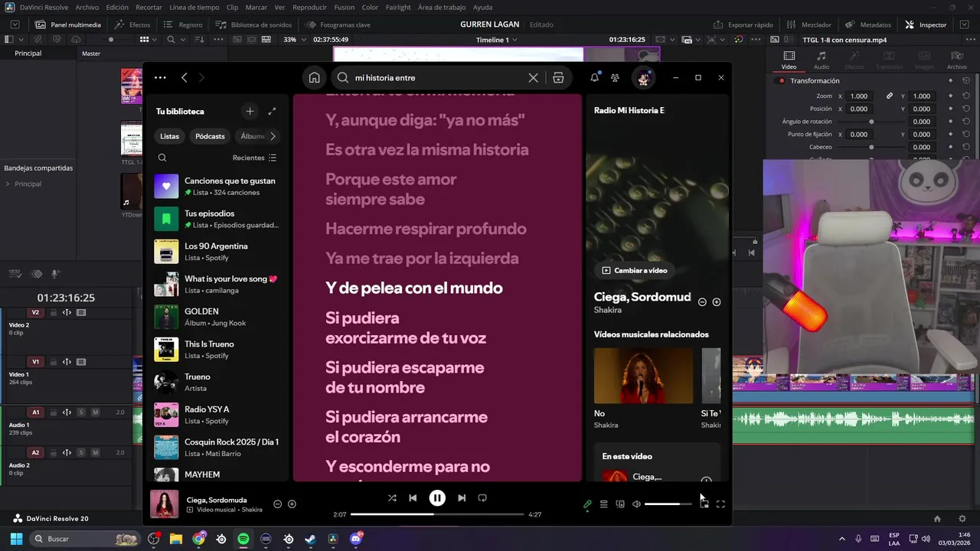Lock the Video 1 track
Viewport: 980px width, 551px height.
click(x=53, y=362)
